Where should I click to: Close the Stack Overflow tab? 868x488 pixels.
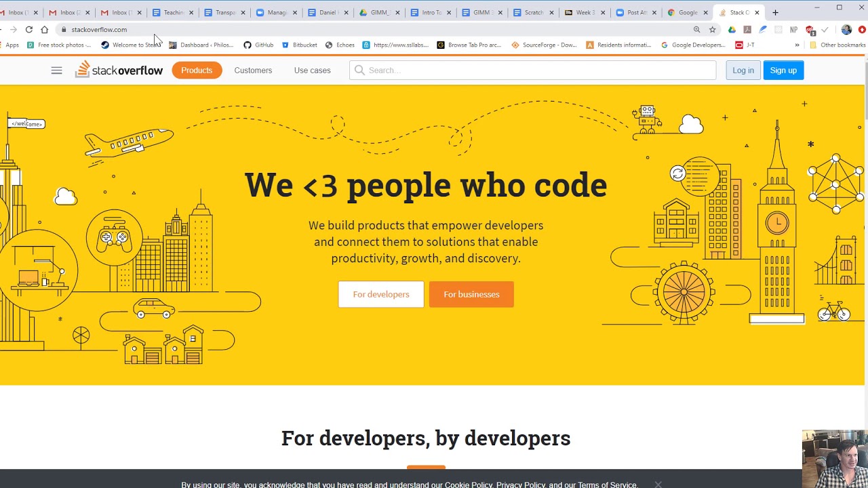(757, 12)
